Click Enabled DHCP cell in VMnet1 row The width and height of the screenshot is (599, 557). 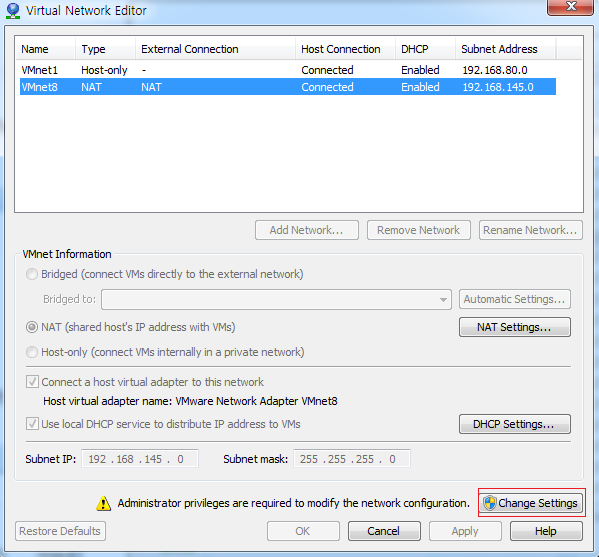[x=420, y=70]
